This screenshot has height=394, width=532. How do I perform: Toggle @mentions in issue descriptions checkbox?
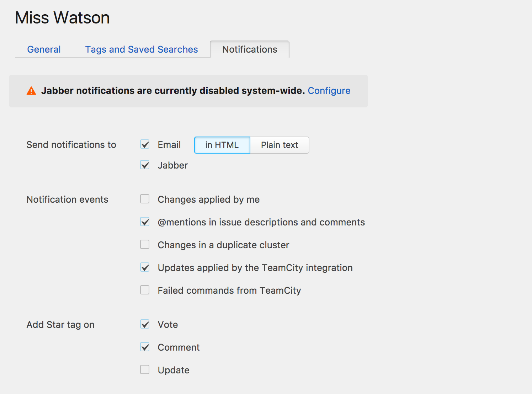coord(145,222)
